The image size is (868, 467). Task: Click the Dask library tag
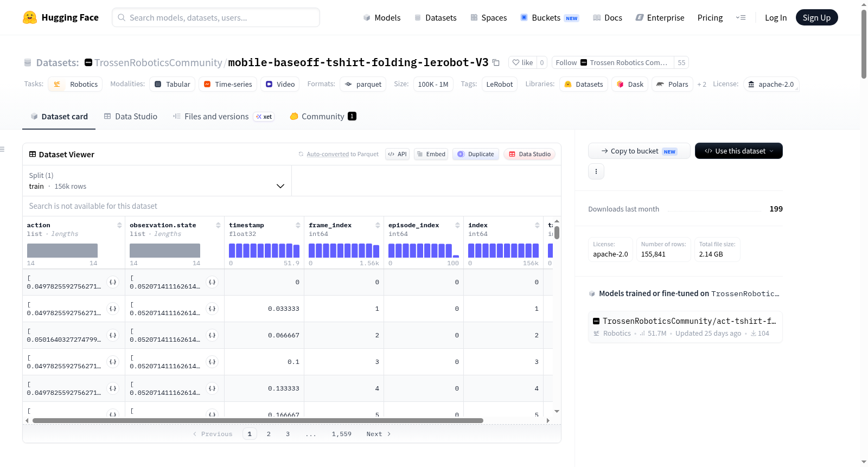630,84
